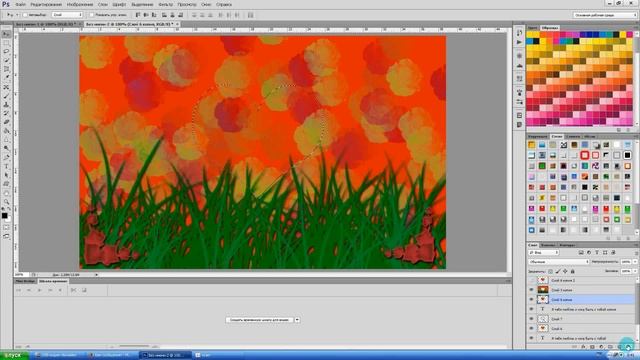This screenshot has height=360, width=640.
Task: Open timeline type dropdown arrow beside button
Action: pyautogui.click(x=297, y=320)
